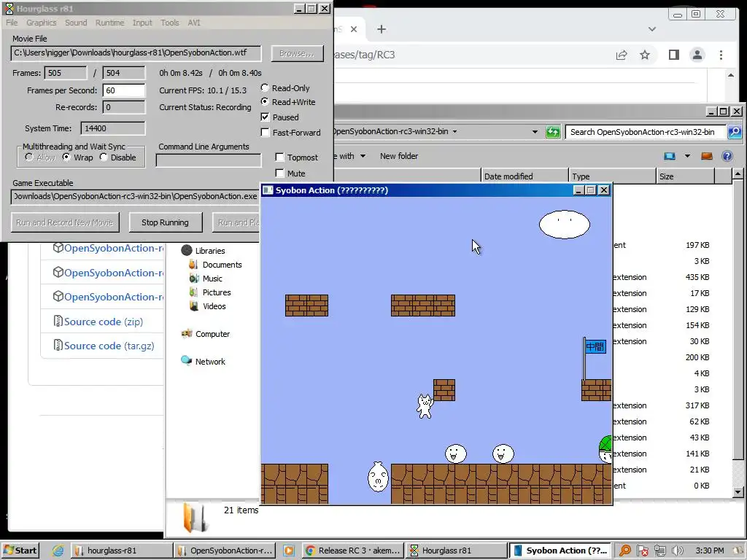Viewport: 747px width, 560px height.
Task: Open Windows Media Player taskbar icon
Action: (289, 551)
